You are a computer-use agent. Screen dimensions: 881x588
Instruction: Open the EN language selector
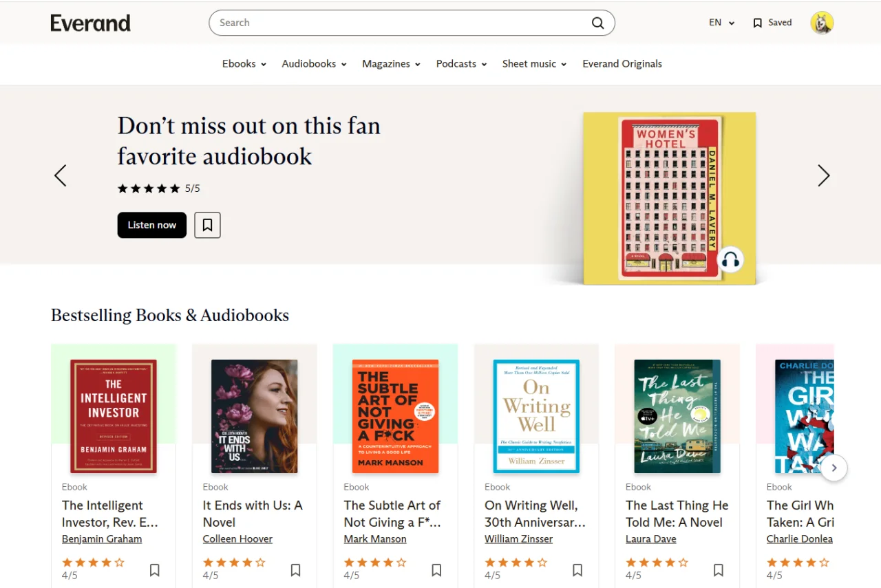click(x=722, y=23)
